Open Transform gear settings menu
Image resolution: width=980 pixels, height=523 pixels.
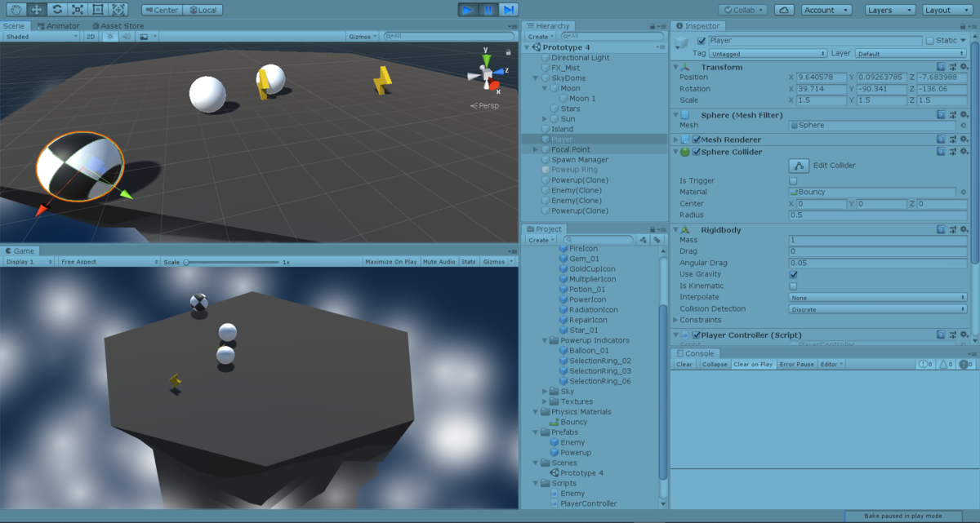963,67
